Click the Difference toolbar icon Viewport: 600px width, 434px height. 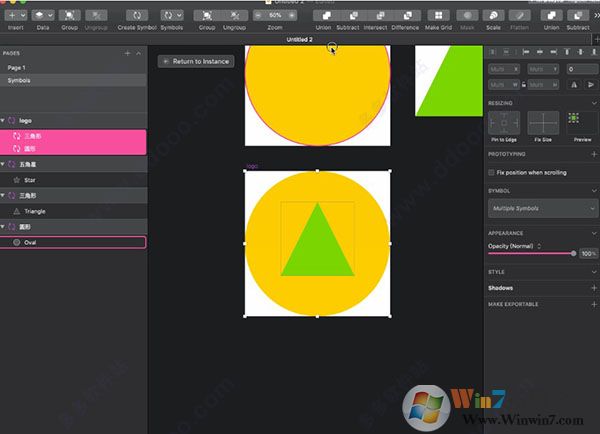[x=405, y=16]
